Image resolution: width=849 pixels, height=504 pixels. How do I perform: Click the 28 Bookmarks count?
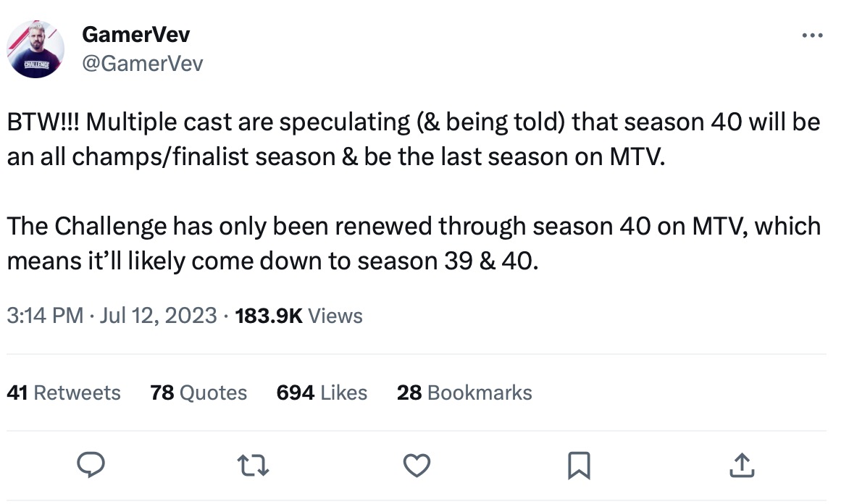pyautogui.click(x=464, y=392)
